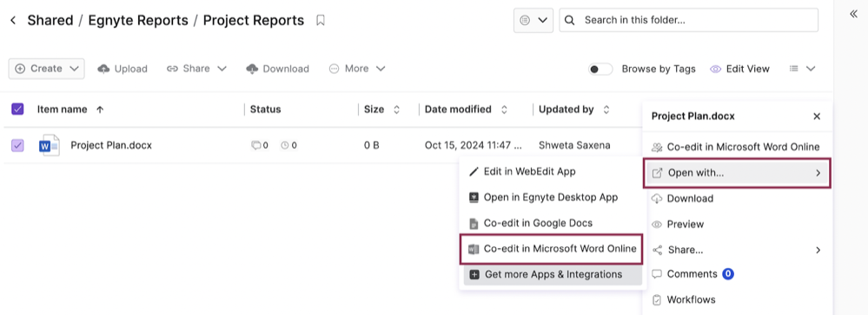
Task: Click the 0 B size cell
Action: 372,145
